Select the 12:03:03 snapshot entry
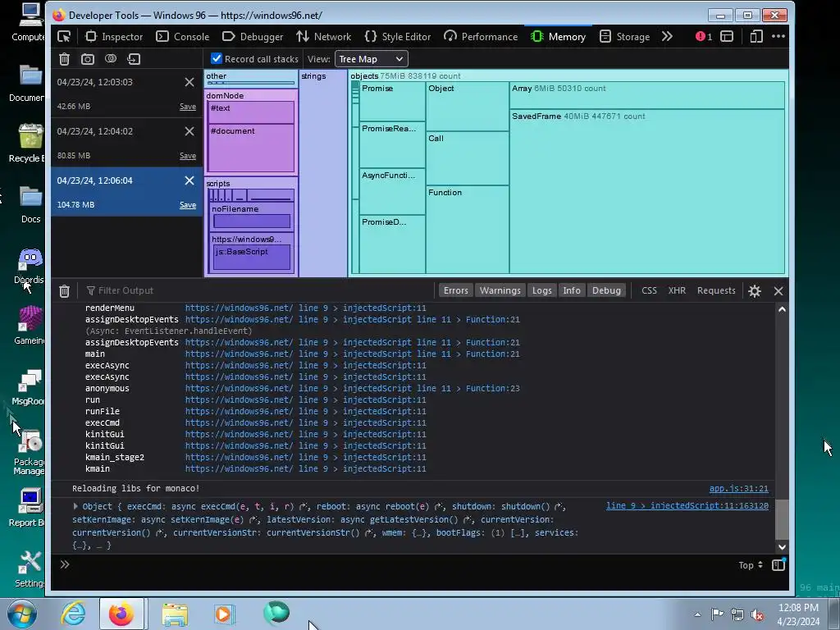 [127, 94]
